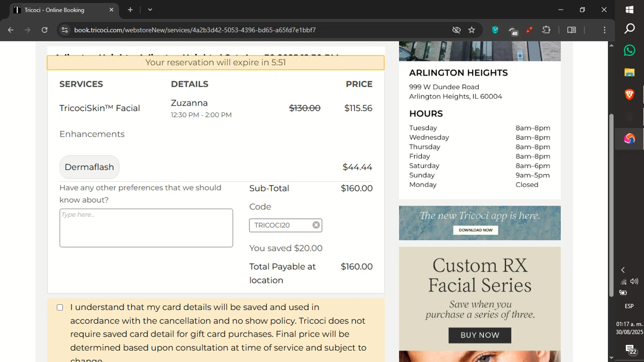
Task: Open the volume control tray icon
Action: pyautogui.click(x=635, y=282)
